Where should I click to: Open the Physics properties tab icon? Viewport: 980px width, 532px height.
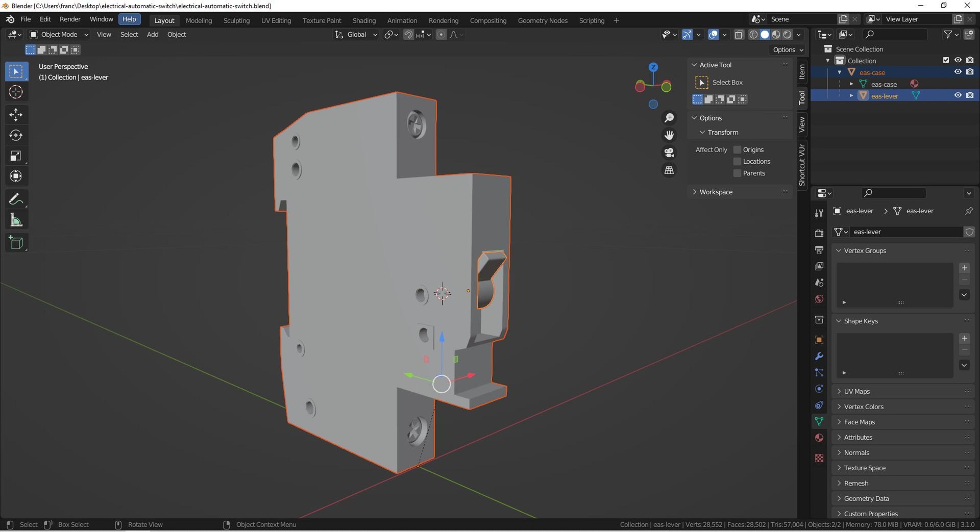(819, 389)
